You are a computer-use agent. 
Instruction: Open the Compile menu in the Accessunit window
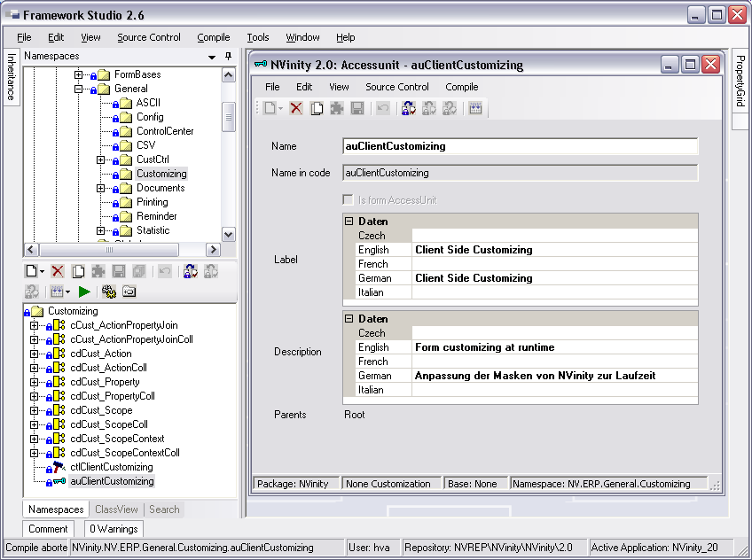[462, 87]
